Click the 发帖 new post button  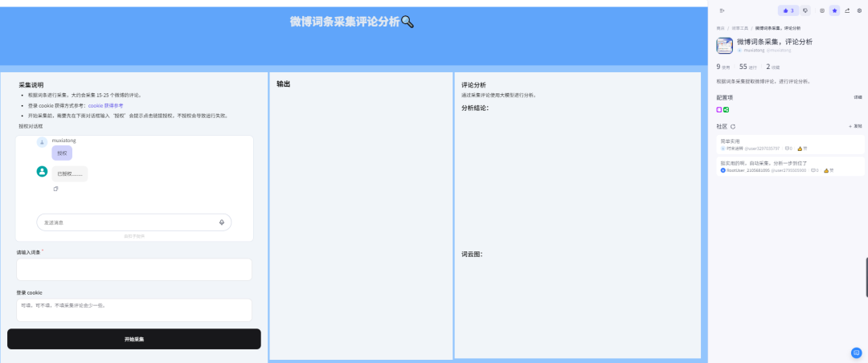click(855, 126)
